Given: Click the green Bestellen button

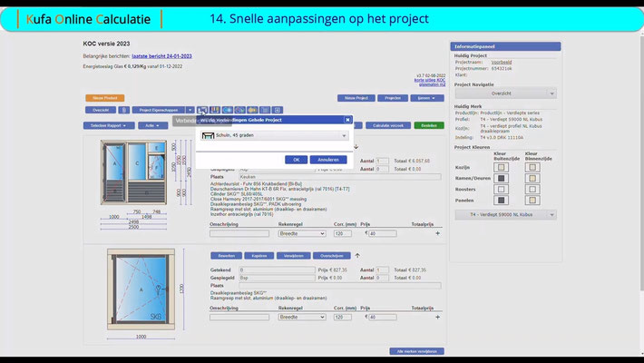Looking at the screenshot, I should pyautogui.click(x=429, y=125).
